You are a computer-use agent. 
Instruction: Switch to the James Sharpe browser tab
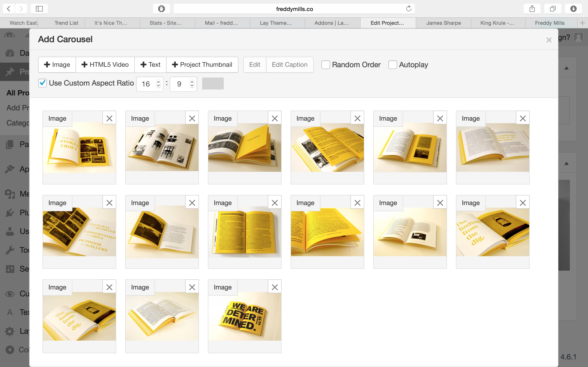(443, 23)
